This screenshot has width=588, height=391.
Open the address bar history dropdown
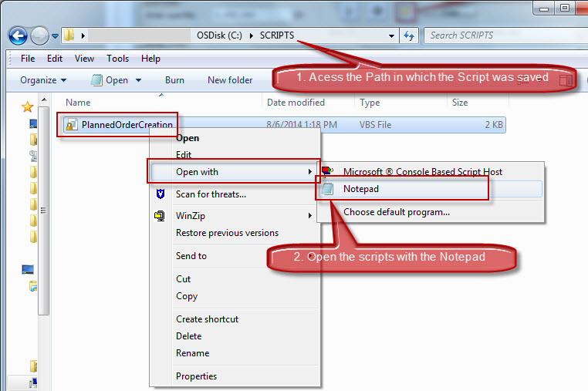coord(391,36)
